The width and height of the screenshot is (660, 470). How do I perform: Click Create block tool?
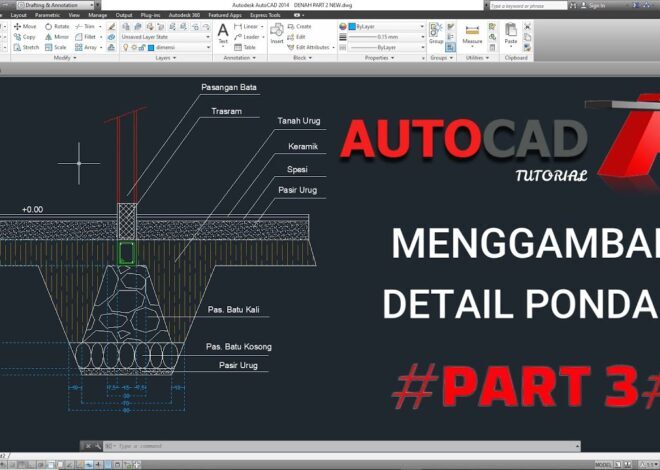pos(299,27)
